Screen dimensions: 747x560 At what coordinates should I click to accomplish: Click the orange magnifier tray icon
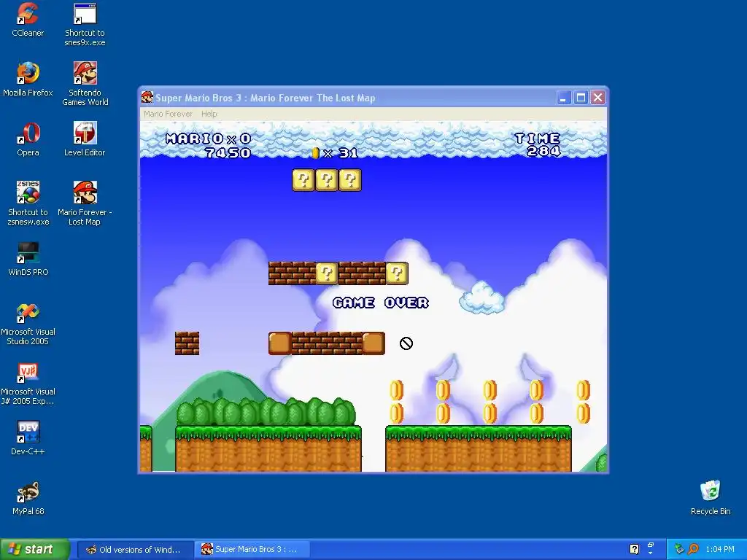tap(693, 549)
